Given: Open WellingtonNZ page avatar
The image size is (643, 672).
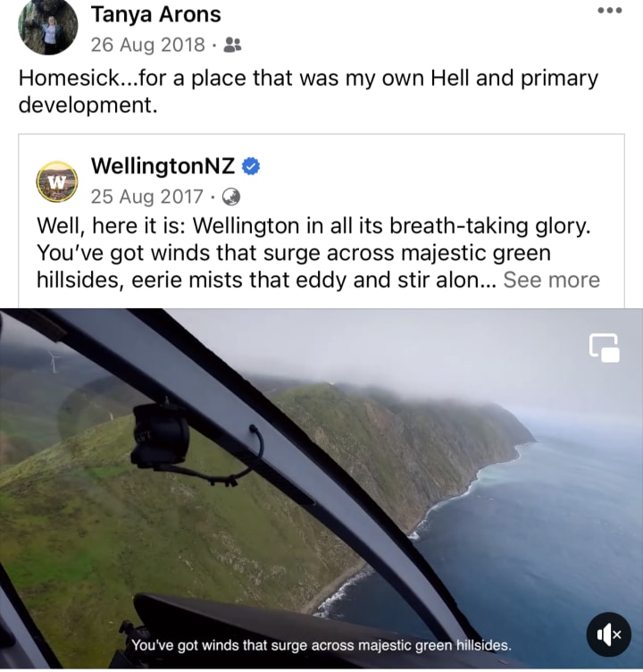Looking at the screenshot, I should [x=57, y=181].
